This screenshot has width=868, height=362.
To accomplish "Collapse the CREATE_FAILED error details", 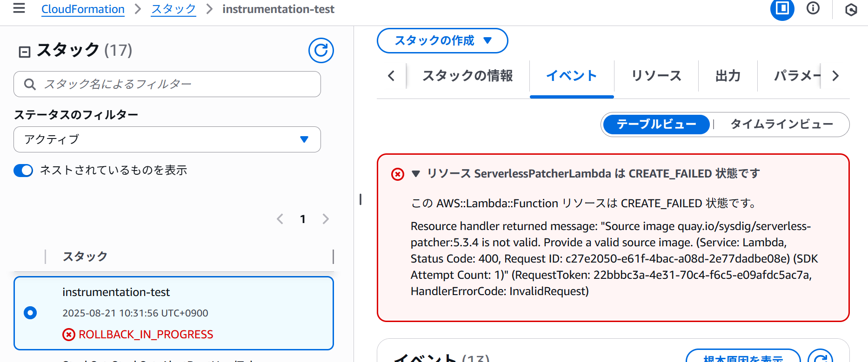I will pyautogui.click(x=416, y=174).
